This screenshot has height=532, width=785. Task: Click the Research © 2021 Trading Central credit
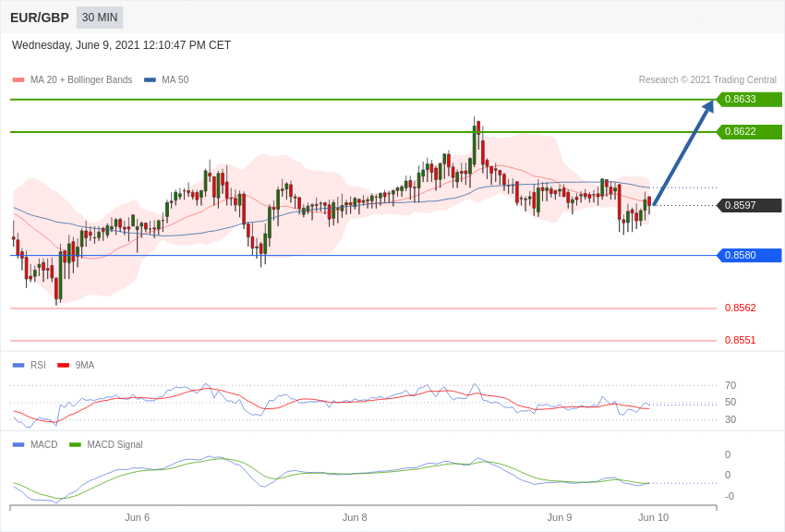707,80
